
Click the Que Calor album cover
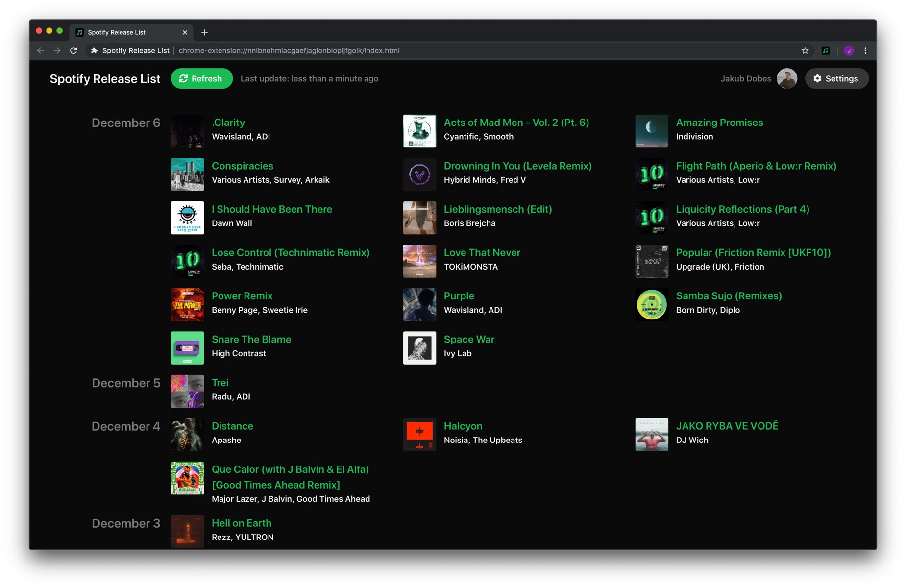tap(187, 478)
